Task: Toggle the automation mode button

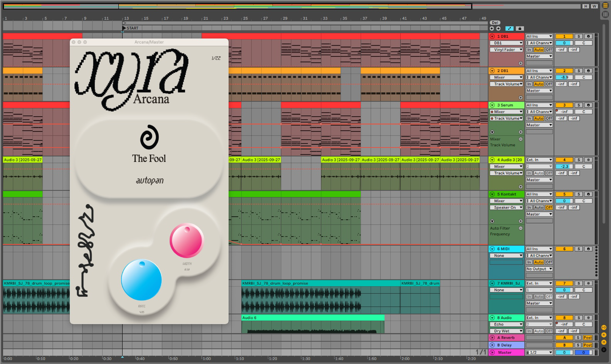Action: [x=509, y=28]
